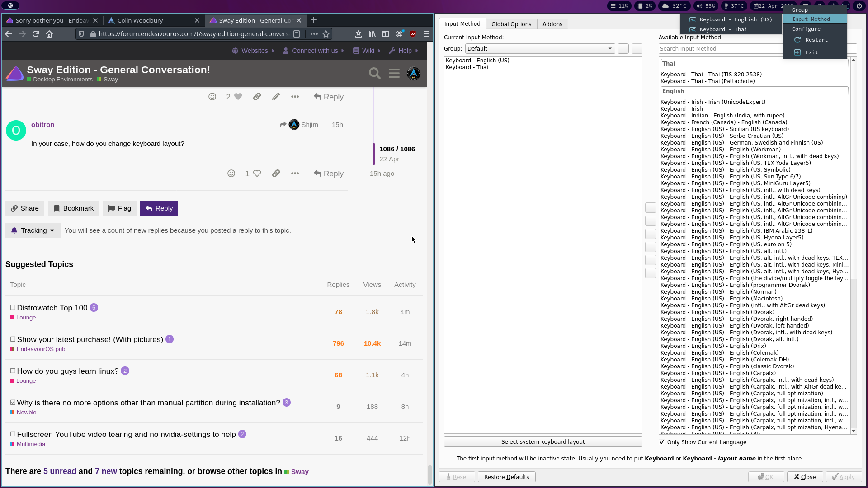This screenshot has width=868, height=488.
Task: Click Restart in the fcitx tray menu
Action: [x=816, y=40]
